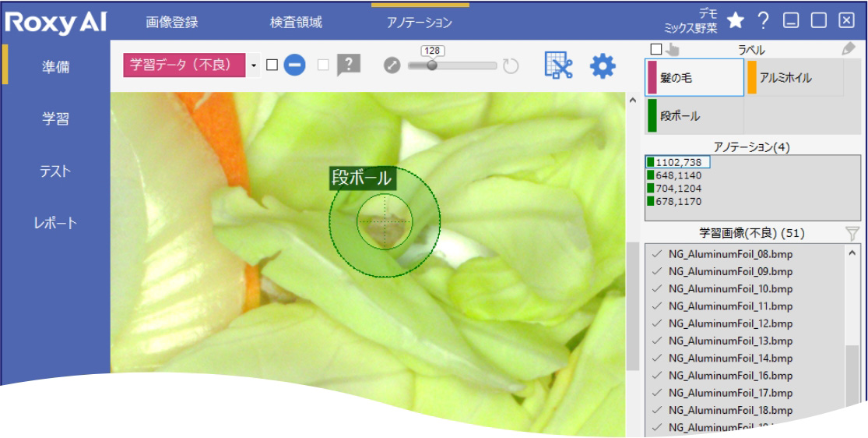Go to 準備 in the sidebar
The image size is (868, 438).
tap(56, 67)
